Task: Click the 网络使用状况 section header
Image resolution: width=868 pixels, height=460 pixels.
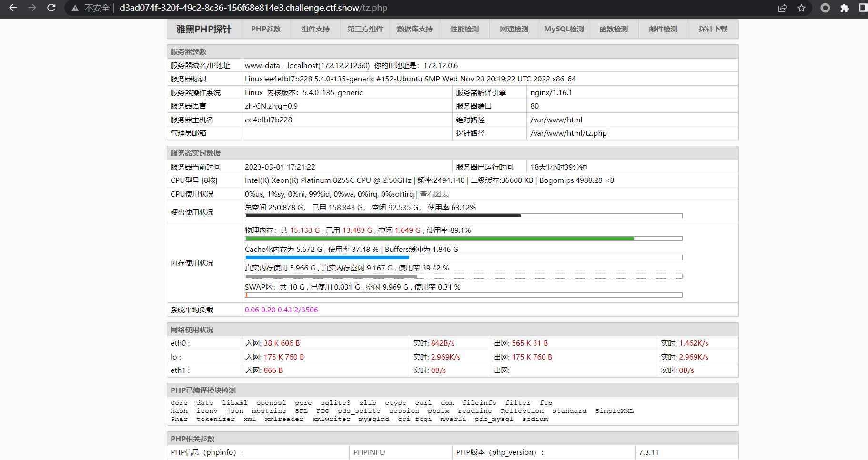Action: [x=453, y=330]
